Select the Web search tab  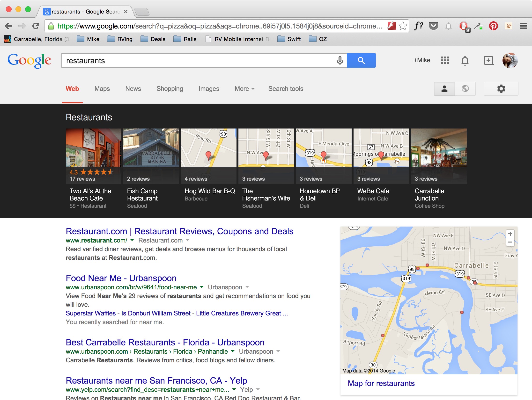(x=72, y=89)
